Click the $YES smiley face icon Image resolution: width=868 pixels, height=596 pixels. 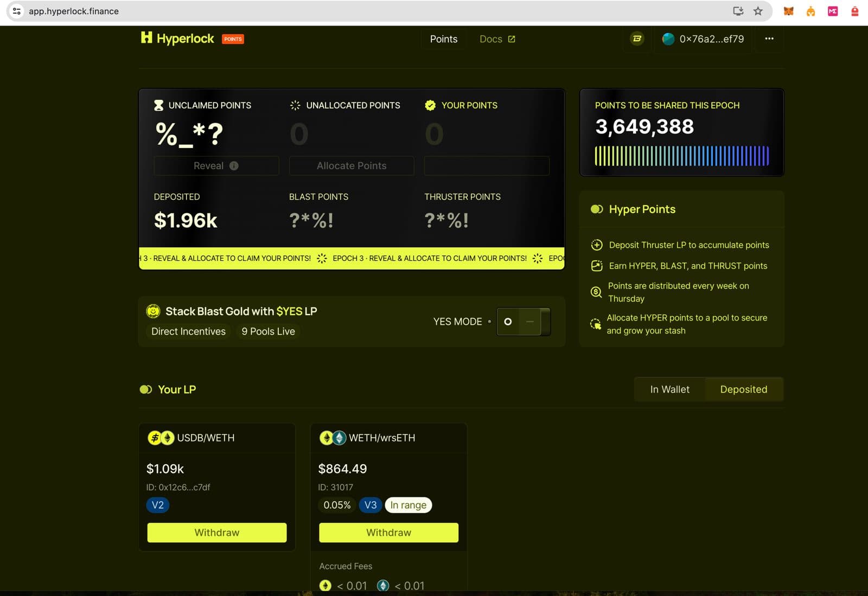[x=154, y=311]
